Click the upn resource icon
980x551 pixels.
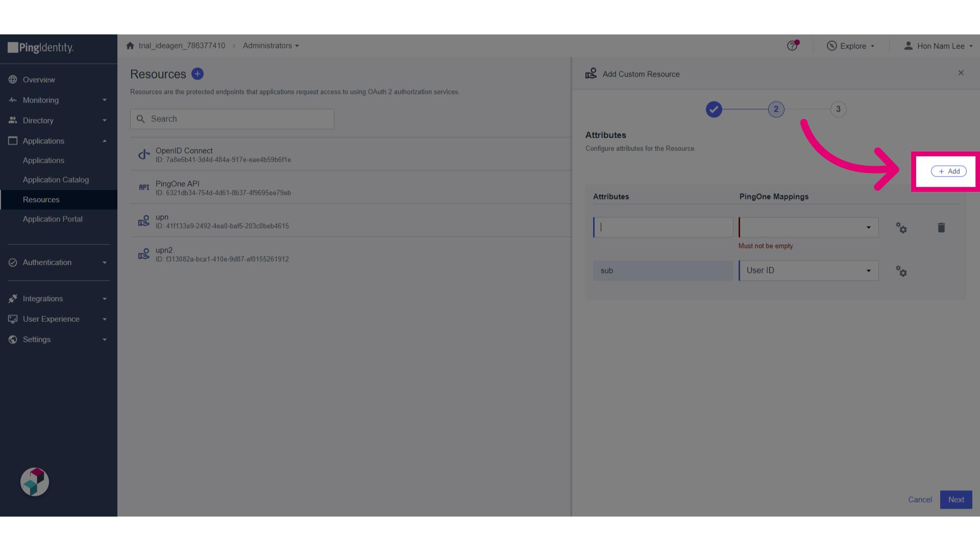[x=144, y=220]
